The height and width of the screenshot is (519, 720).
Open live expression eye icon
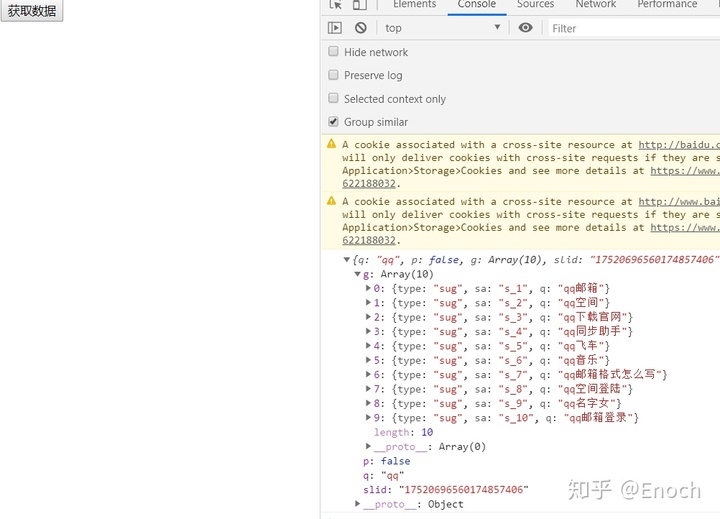click(x=525, y=28)
